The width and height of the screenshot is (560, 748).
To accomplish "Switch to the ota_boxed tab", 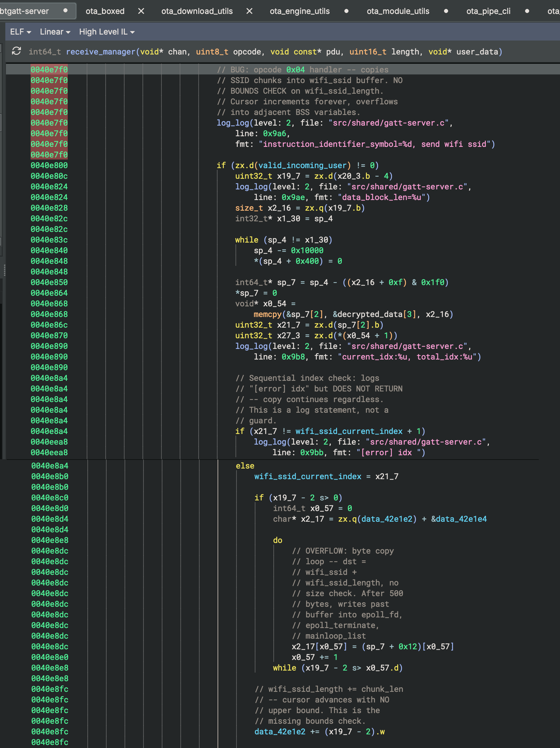I will (x=105, y=11).
